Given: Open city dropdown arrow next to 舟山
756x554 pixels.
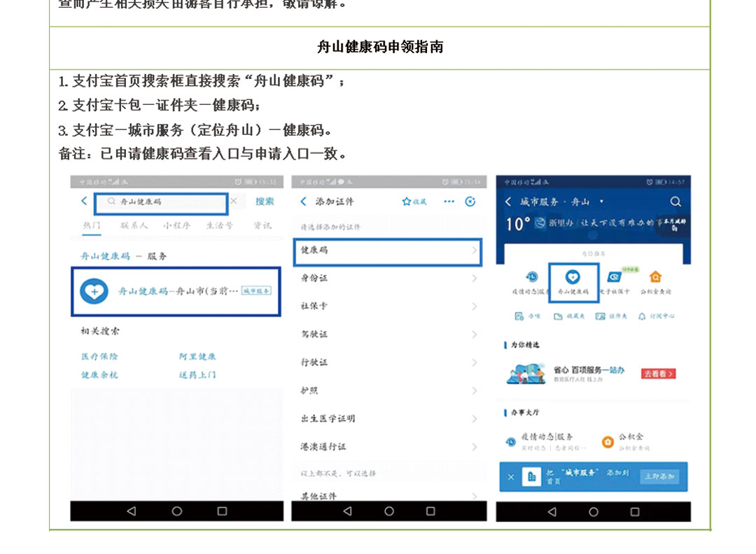Looking at the screenshot, I should (x=601, y=201).
